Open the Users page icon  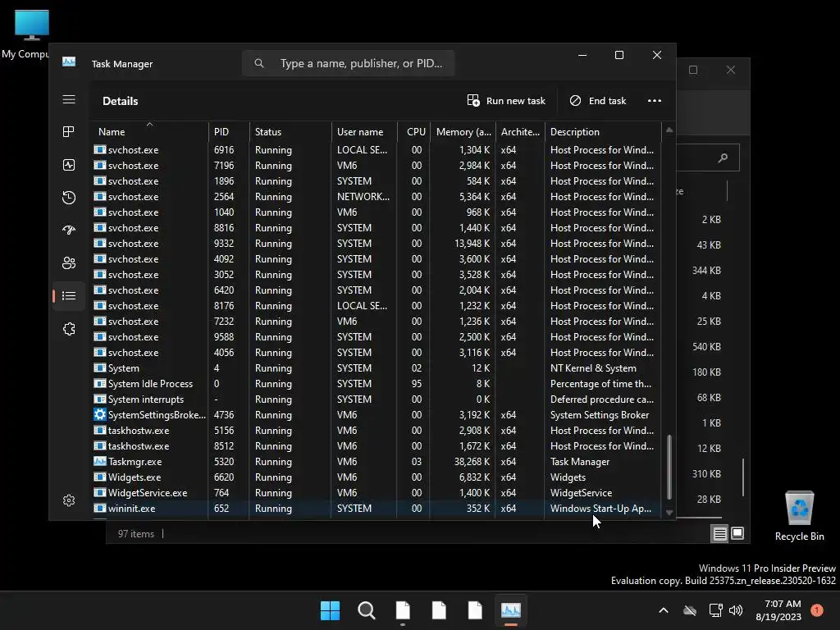point(69,263)
